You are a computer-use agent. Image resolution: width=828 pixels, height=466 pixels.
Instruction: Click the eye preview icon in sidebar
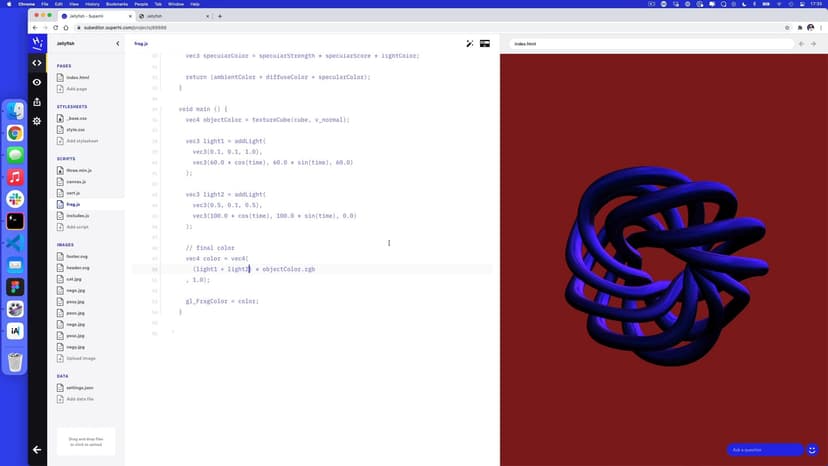point(37,82)
